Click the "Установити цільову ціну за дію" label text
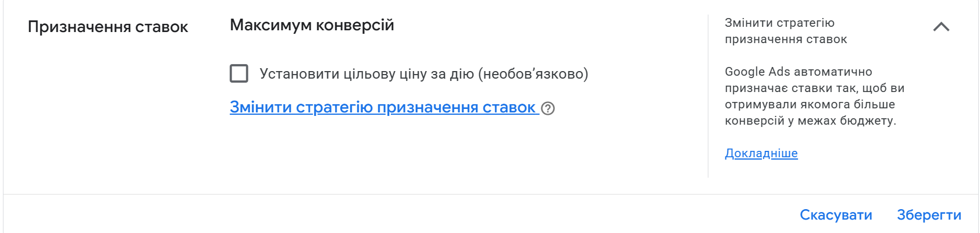The image size is (980, 233). point(366,74)
